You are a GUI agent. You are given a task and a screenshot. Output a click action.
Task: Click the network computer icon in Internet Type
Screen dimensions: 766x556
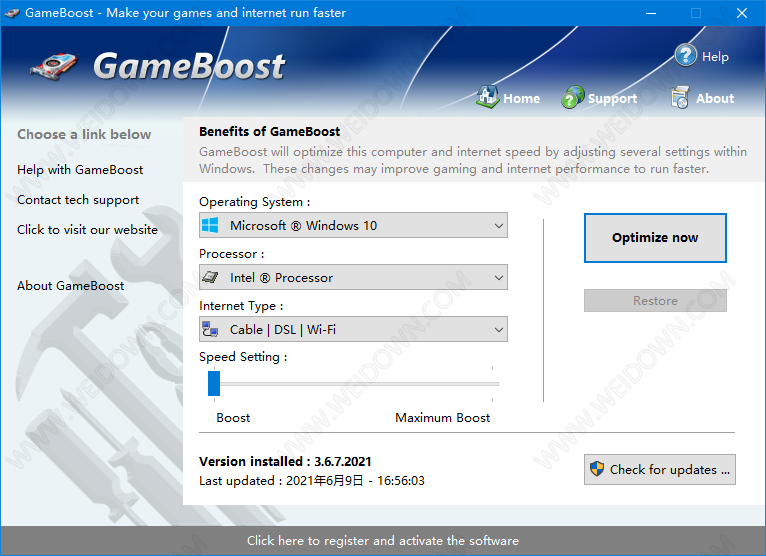[x=211, y=329]
